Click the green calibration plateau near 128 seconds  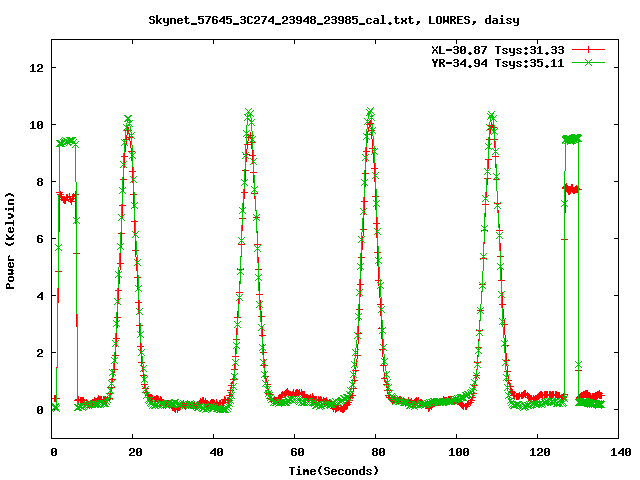[572, 139]
